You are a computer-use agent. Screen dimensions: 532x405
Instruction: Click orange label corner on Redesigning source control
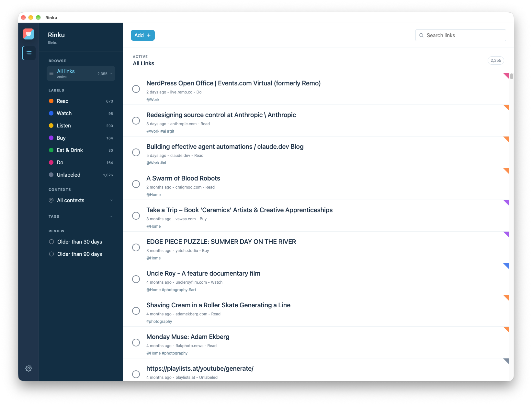(506, 107)
